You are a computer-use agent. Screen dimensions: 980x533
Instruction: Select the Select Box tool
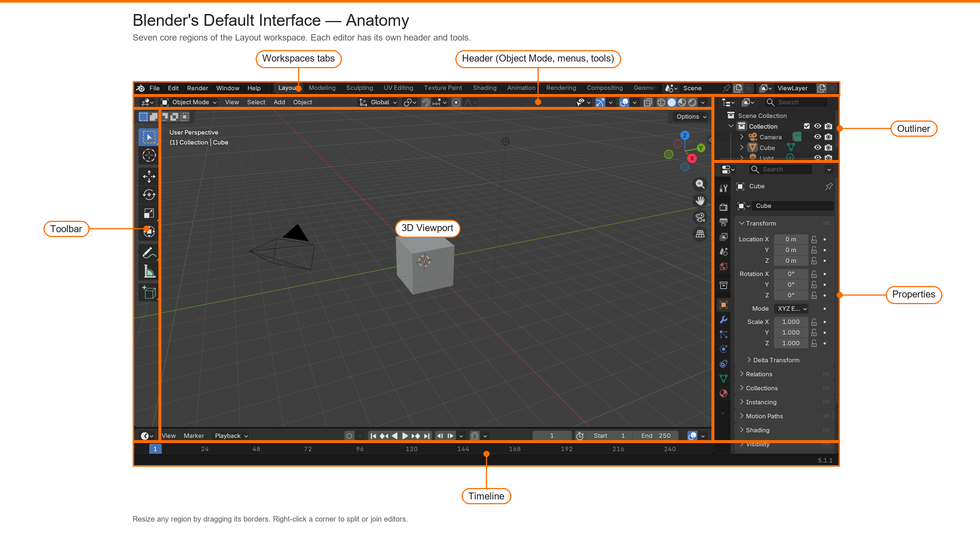[x=149, y=137]
